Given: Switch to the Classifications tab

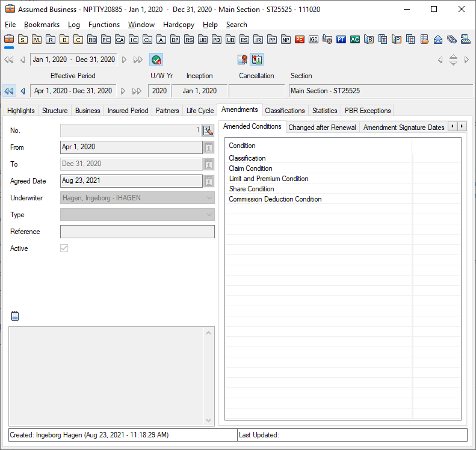Looking at the screenshot, I should pos(285,111).
